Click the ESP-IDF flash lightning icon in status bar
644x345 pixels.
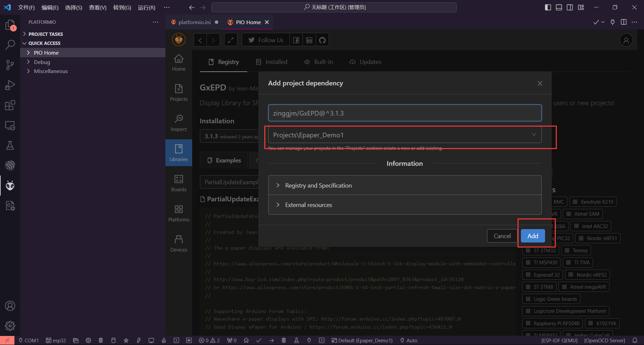tap(139, 340)
